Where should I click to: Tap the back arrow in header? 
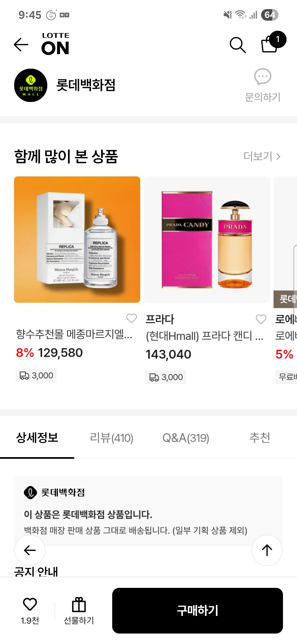tap(21, 45)
